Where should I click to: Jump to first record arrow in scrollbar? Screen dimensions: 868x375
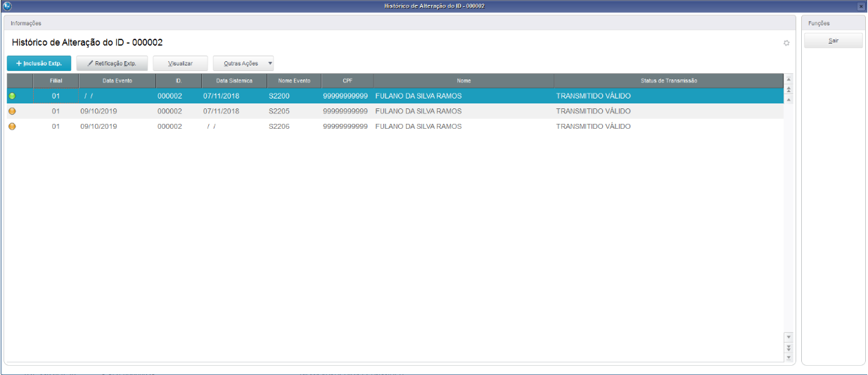pos(789,80)
